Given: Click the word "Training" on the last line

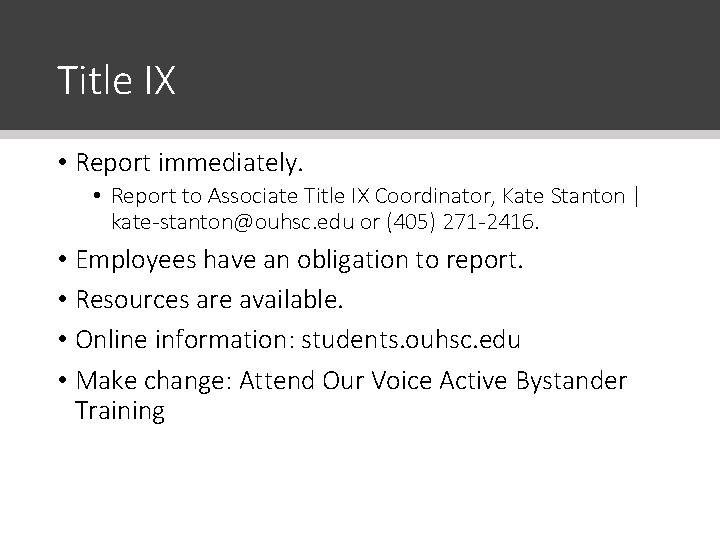Looking at the screenshot, I should click(119, 410).
